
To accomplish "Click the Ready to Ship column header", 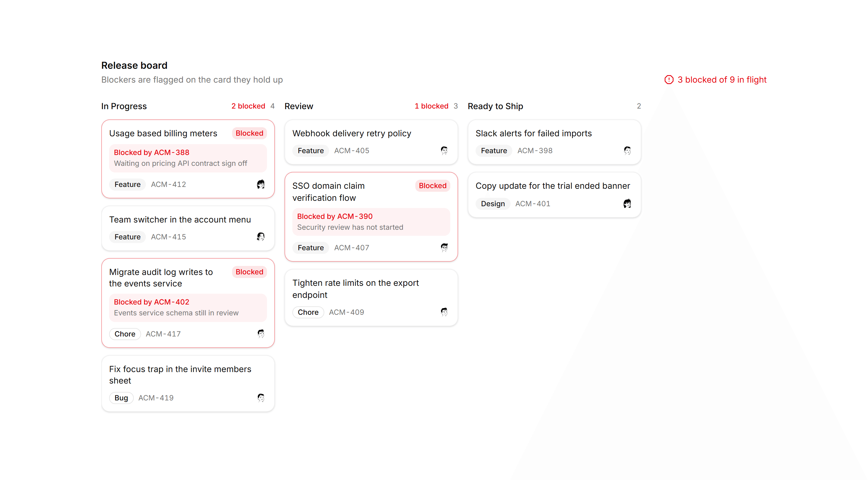I will tap(495, 106).
